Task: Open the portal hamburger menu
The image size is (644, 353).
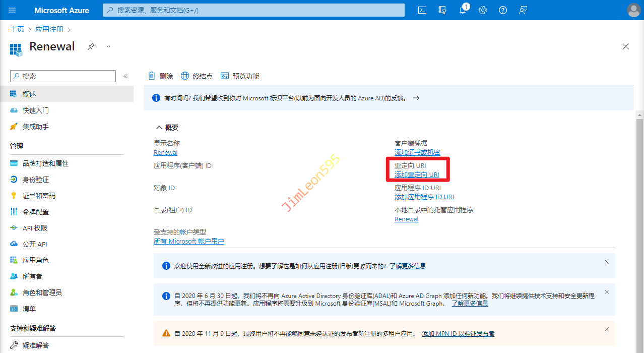Action: click(x=13, y=10)
